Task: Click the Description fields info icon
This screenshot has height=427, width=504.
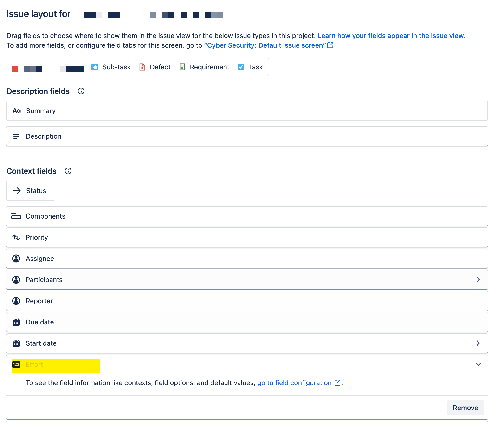Action: 81,91
